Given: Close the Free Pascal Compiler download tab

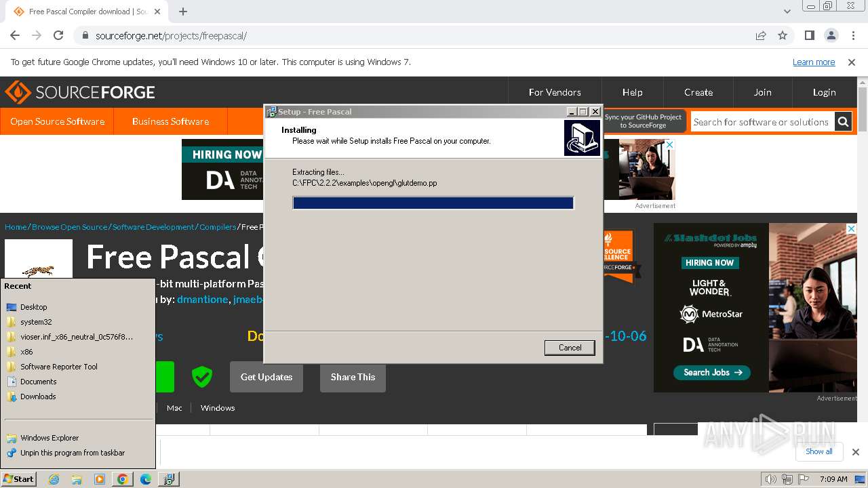Looking at the screenshot, I should [x=157, y=12].
